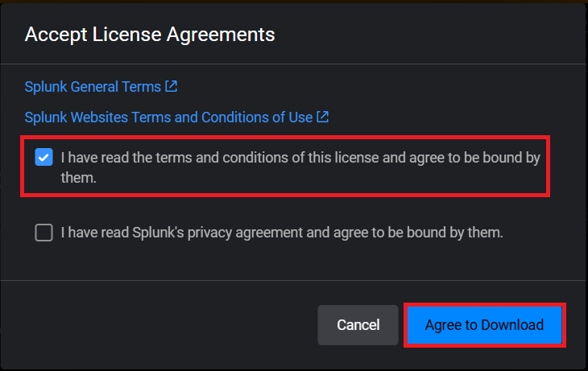Confirm agreements with the blue download button
Image resolution: width=588 pixels, height=371 pixels.
click(x=484, y=325)
